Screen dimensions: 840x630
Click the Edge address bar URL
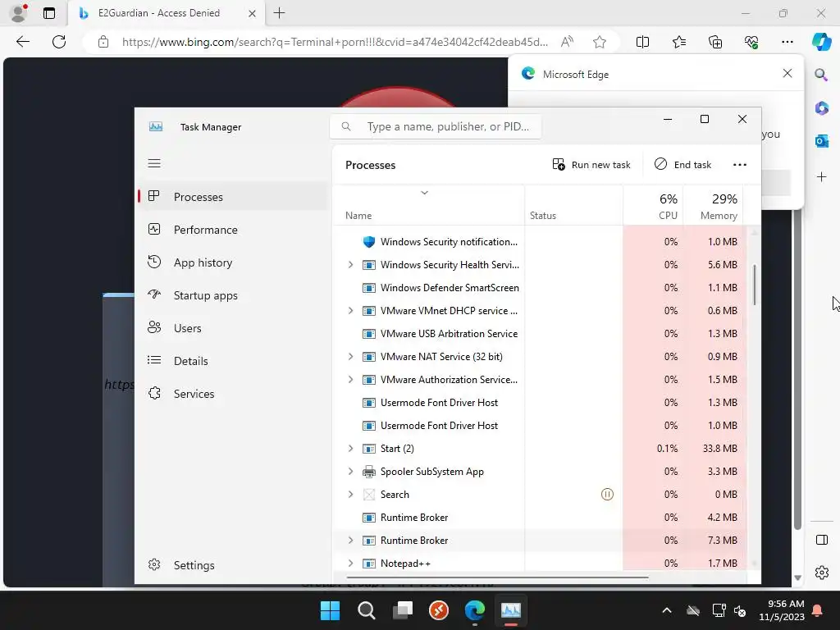pos(335,42)
